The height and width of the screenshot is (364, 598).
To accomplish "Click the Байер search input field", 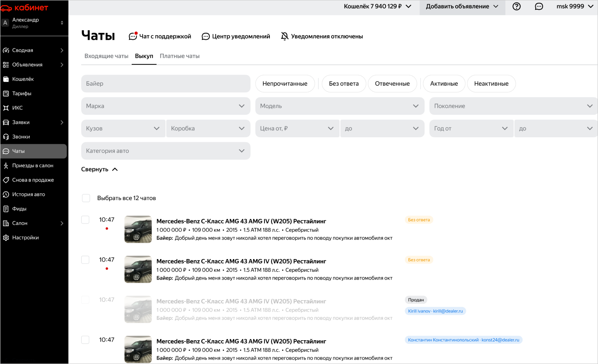I will (x=166, y=84).
